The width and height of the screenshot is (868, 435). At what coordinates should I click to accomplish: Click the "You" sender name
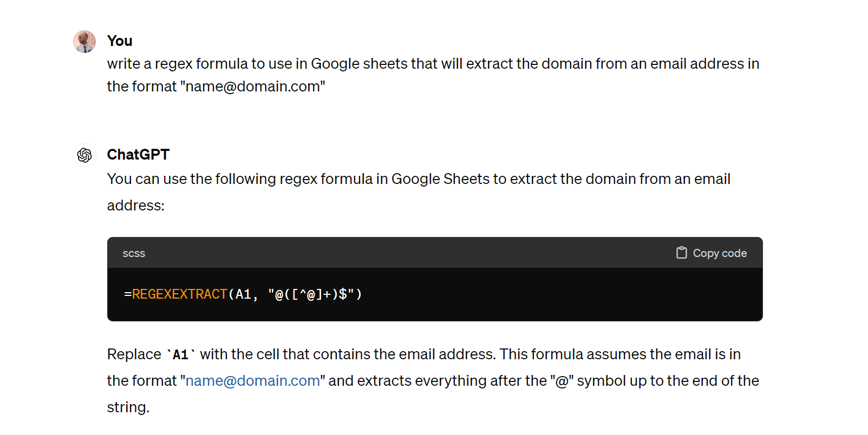click(120, 41)
